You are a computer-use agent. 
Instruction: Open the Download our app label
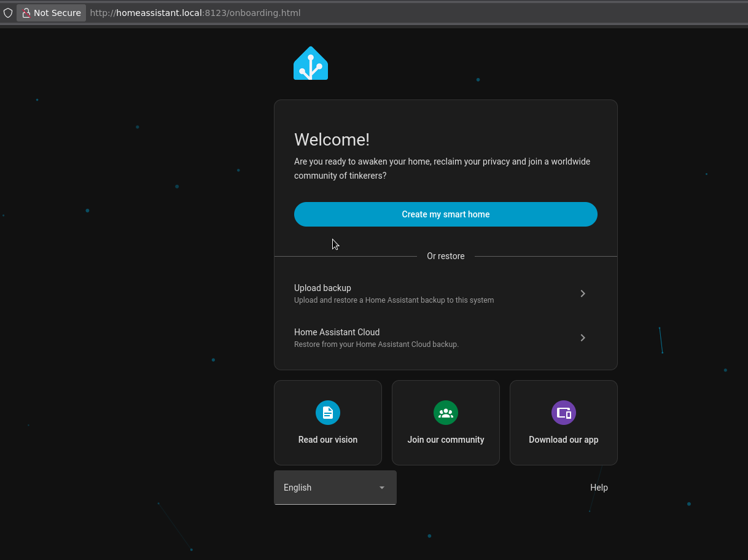[x=564, y=440]
